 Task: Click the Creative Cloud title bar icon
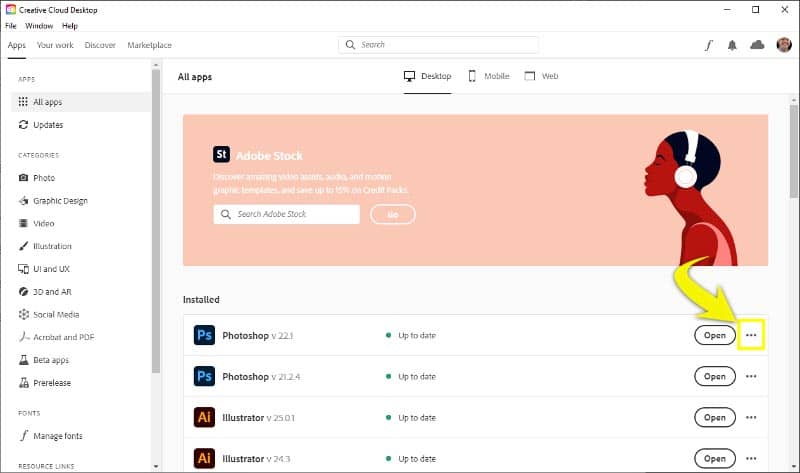tap(11, 10)
